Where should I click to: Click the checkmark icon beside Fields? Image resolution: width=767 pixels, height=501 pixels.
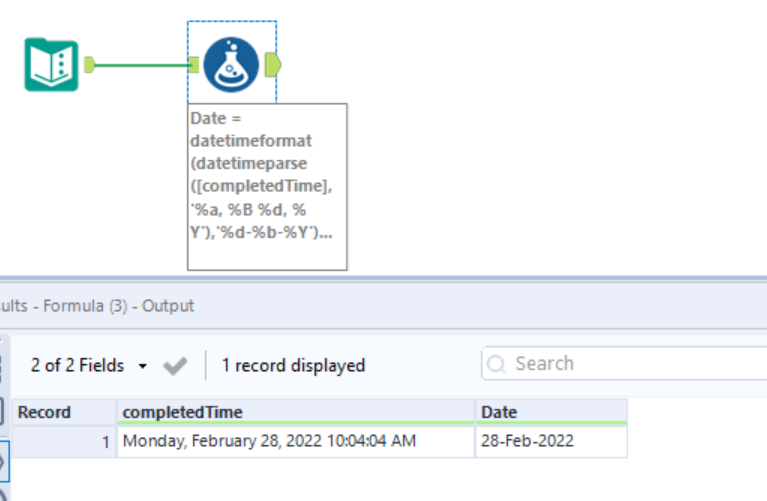click(175, 366)
